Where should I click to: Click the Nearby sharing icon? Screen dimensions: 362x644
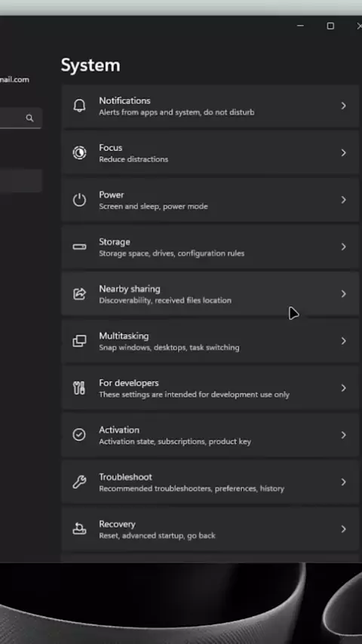click(x=79, y=294)
